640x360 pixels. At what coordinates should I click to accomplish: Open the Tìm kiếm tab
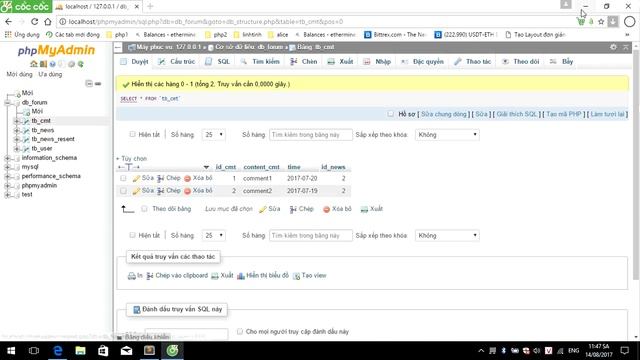(x=260, y=62)
